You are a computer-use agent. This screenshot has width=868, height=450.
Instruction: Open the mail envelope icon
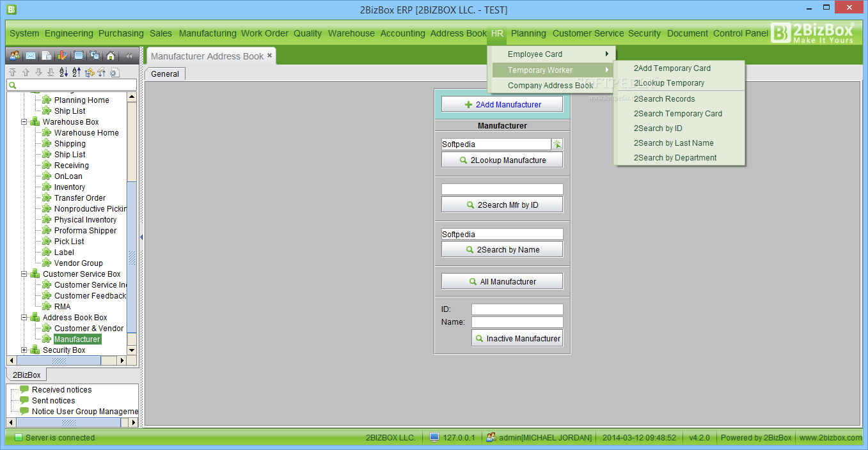coord(30,56)
